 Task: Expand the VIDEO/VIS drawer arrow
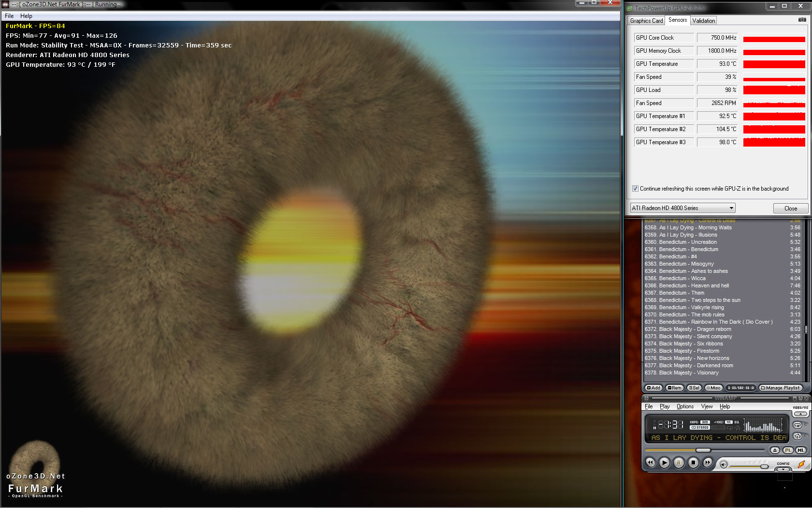(800, 414)
